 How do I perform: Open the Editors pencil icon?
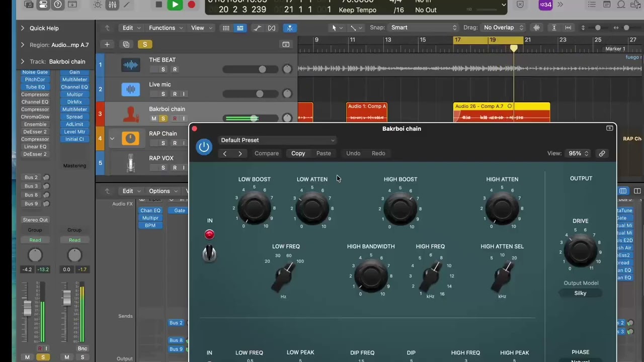point(127,5)
